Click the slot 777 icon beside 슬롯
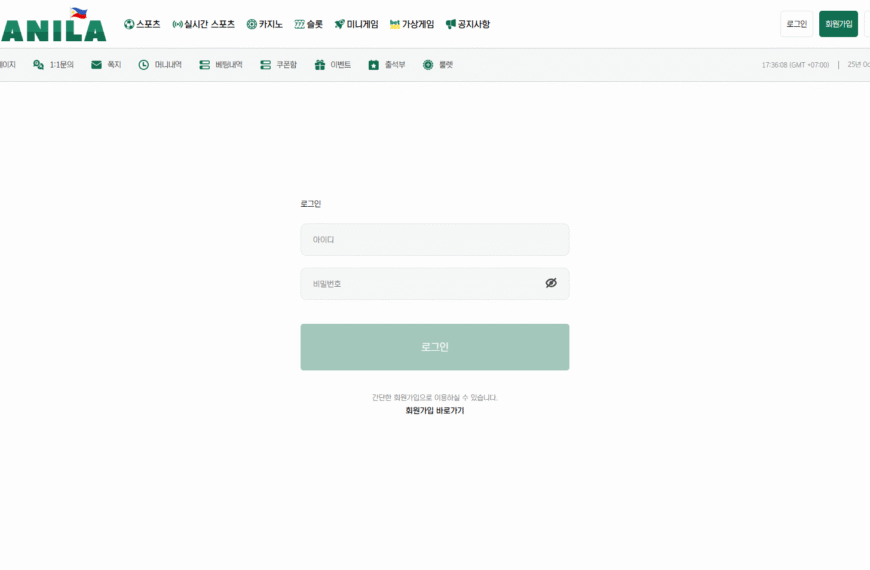870x570 pixels. click(300, 24)
